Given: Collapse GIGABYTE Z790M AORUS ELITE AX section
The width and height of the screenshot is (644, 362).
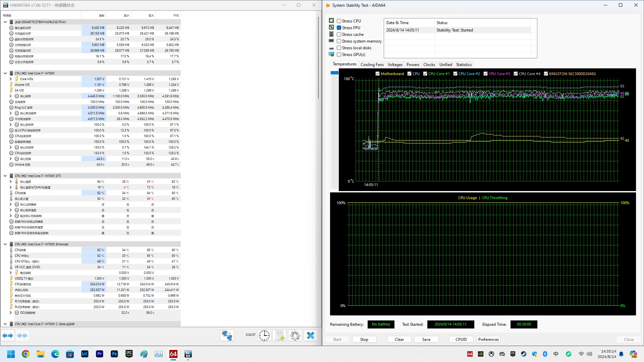Looking at the screenshot, I should pyautogui.click(x=5, y=22).
